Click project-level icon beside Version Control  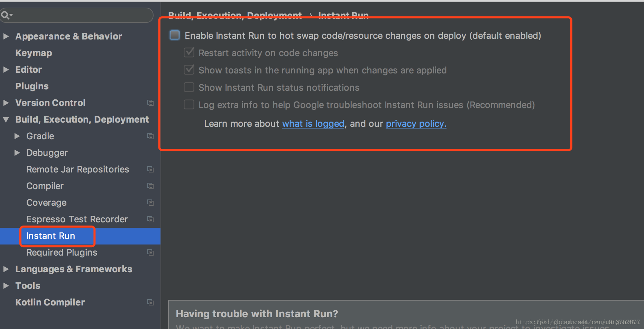(x=150, y=103)
